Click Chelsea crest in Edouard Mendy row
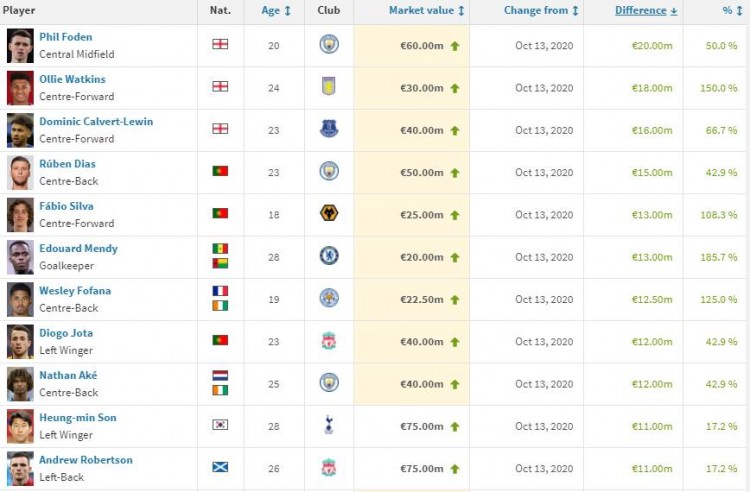Image resolution: width=750 pixels, height=492 pixels. click(x=329, y=255)
